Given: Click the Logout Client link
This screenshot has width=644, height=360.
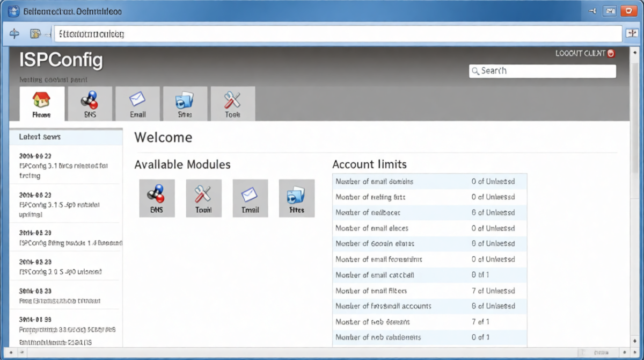Looking at the screenshot, I should coord(580,53).
